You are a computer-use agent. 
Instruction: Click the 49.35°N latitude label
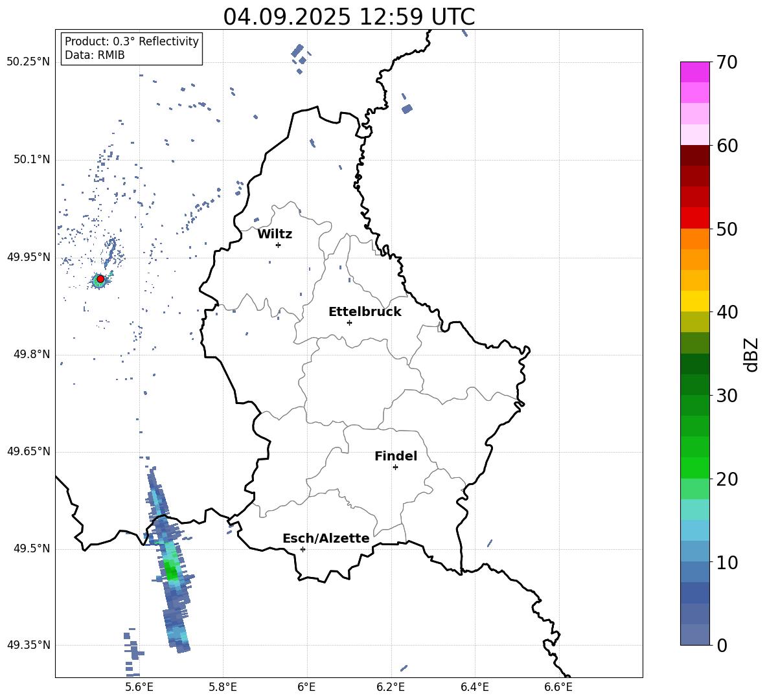pos(29,645)
